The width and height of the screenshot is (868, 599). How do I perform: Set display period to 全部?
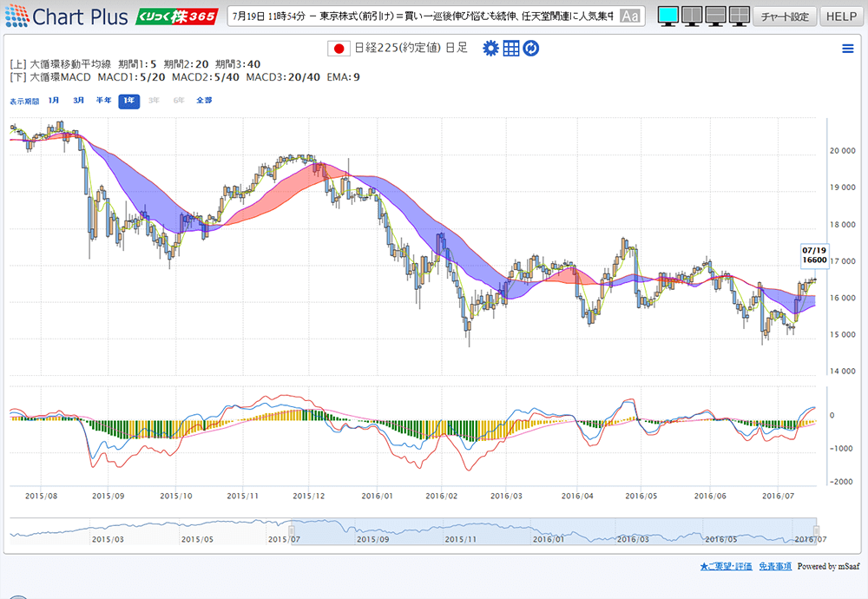coord(204,101)
